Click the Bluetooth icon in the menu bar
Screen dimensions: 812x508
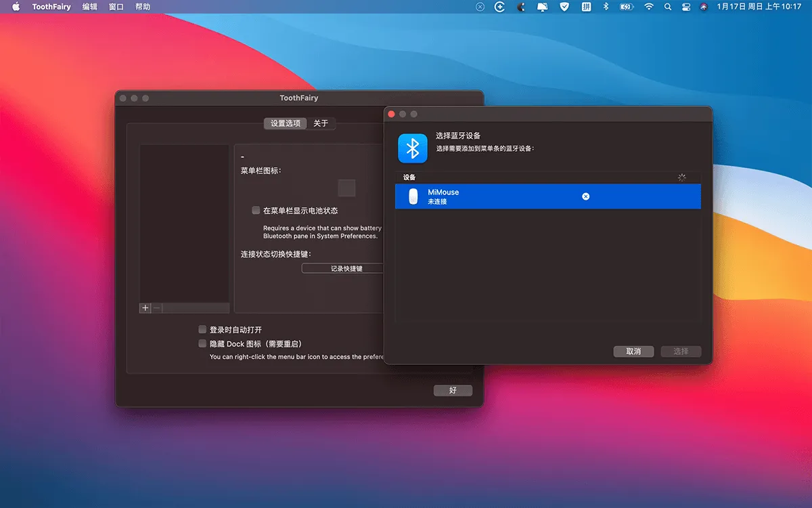coord(606,7)
